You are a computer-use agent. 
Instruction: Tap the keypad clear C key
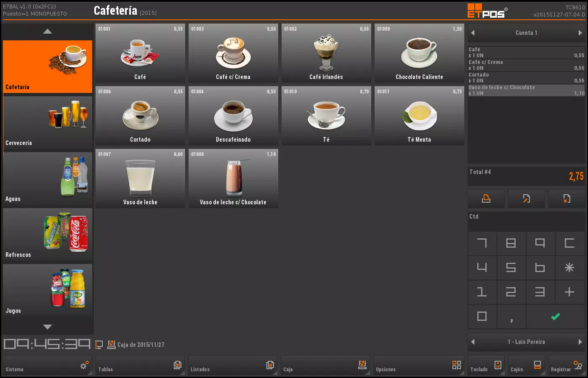click(x=569, y=243)
